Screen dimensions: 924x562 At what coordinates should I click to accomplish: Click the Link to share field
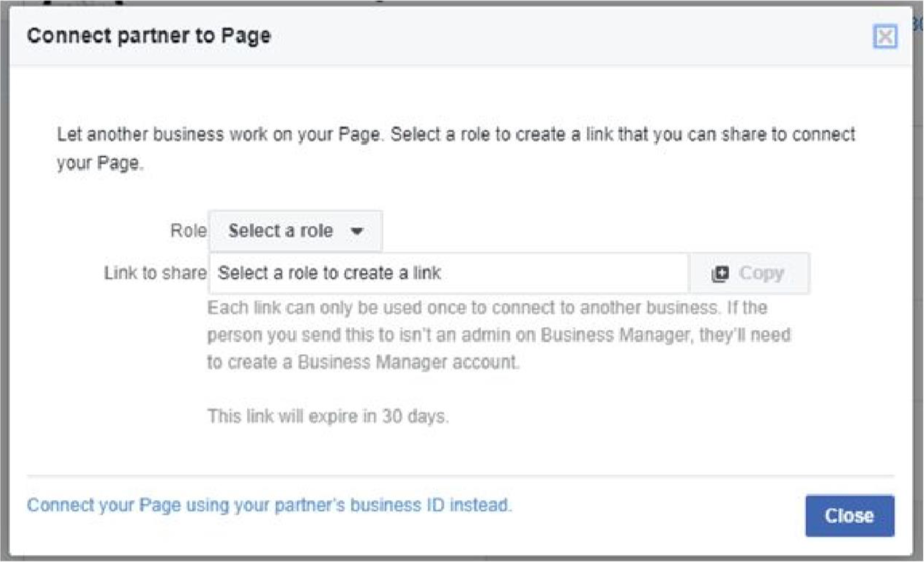point(449,273)
